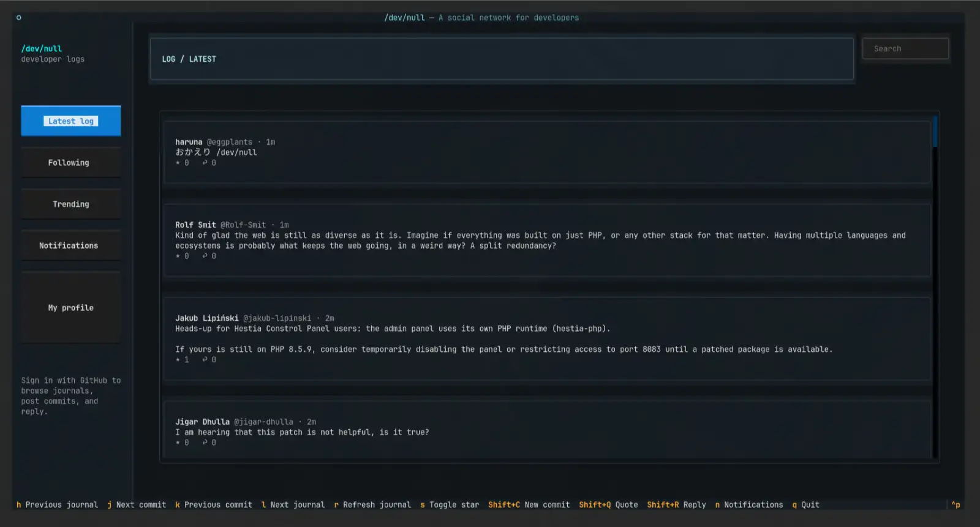Star Jigar Dhulla's post
Viewport: 980px width, 527px height.
point(178,443)
